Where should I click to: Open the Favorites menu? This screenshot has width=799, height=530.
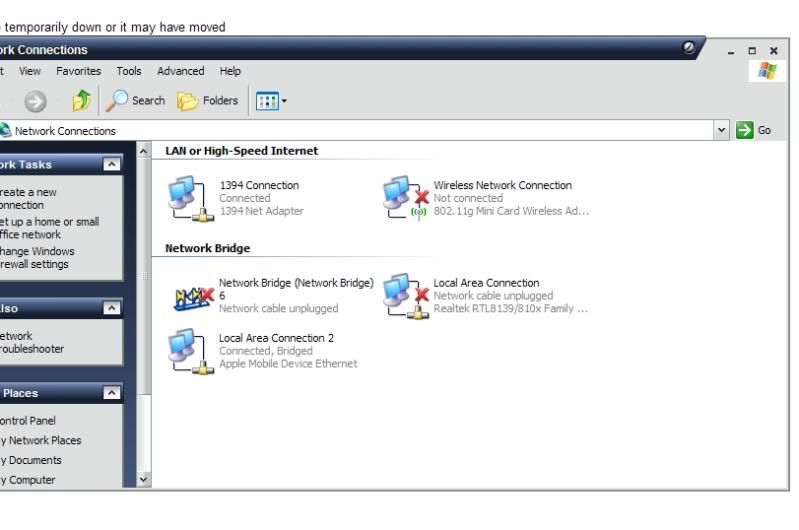tap(78, 71)
